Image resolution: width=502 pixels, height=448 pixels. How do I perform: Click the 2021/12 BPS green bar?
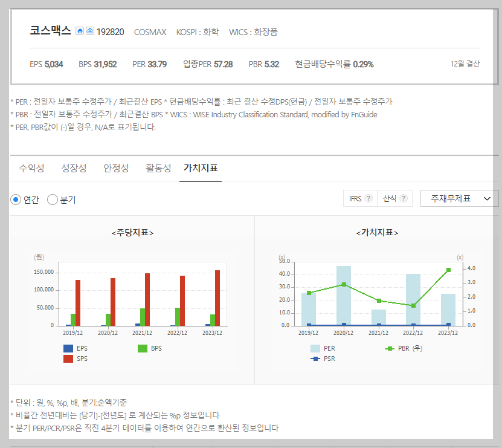(x=143, y=317)
